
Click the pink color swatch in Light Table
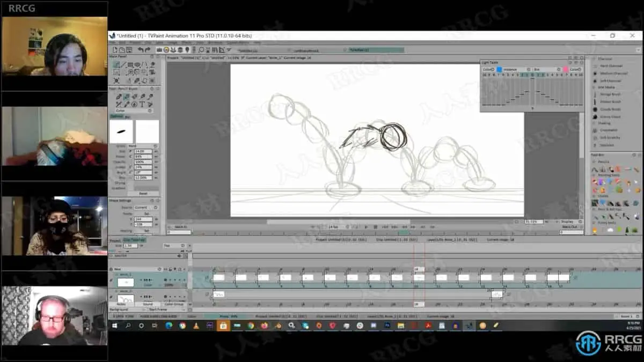(565, 69)
